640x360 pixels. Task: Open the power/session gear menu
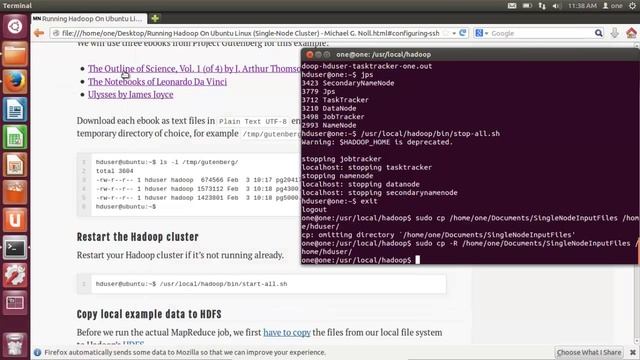632,6
